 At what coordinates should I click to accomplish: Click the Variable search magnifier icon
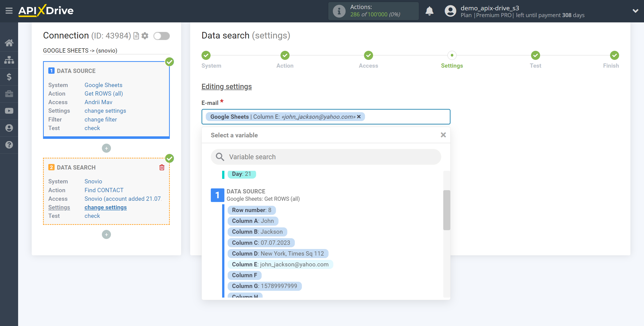pos(220,157)
